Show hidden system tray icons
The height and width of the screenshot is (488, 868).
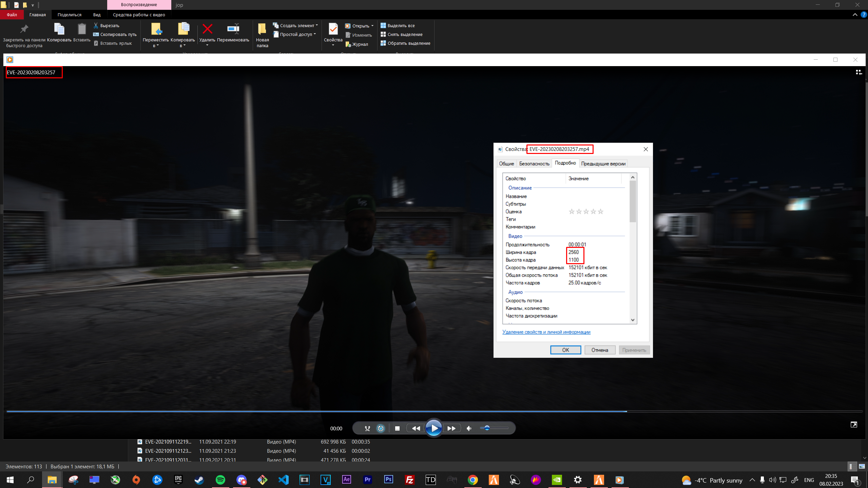(x=752, y=480)
